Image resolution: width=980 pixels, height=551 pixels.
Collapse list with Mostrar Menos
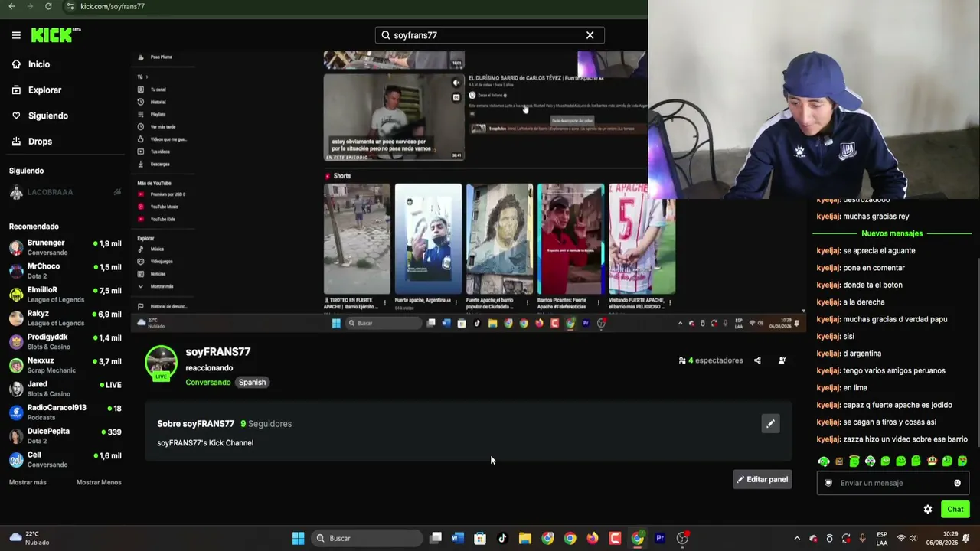99,482
